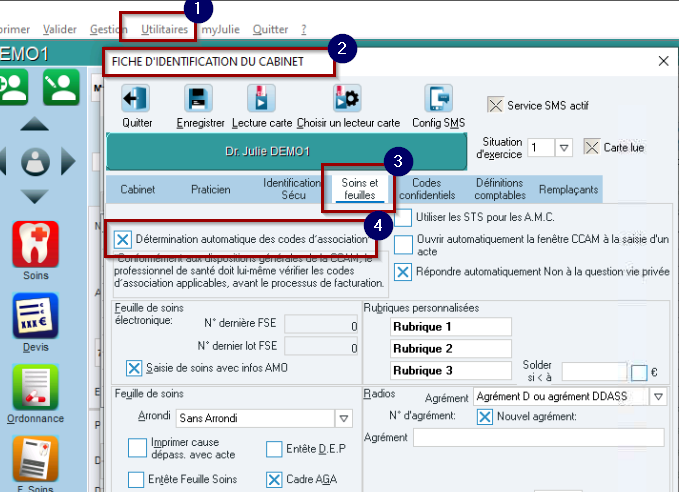679x492 pixels.
Task: Toggle the checkbox next to euro sign
Action: pos(639,373)
